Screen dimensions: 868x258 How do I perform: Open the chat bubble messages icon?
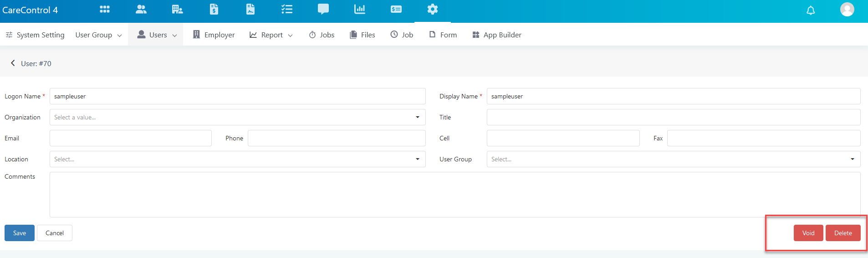click(323, 9)
